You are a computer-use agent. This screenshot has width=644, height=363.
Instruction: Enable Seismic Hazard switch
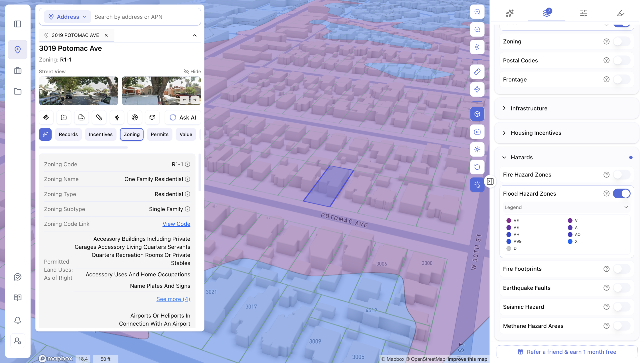[622, 307]
